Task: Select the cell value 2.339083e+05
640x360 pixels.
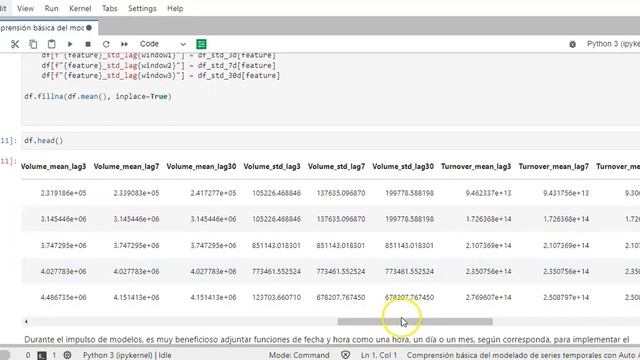Action: pos(136,193)
